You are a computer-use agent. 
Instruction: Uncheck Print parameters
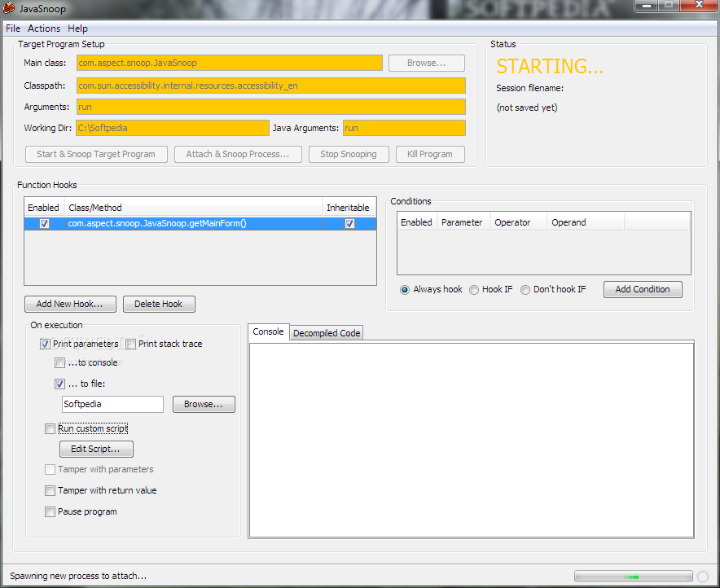(45, 344)
